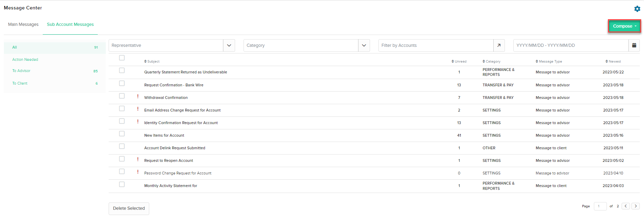Click the 2023/05/11 date cell

(613, 148)
